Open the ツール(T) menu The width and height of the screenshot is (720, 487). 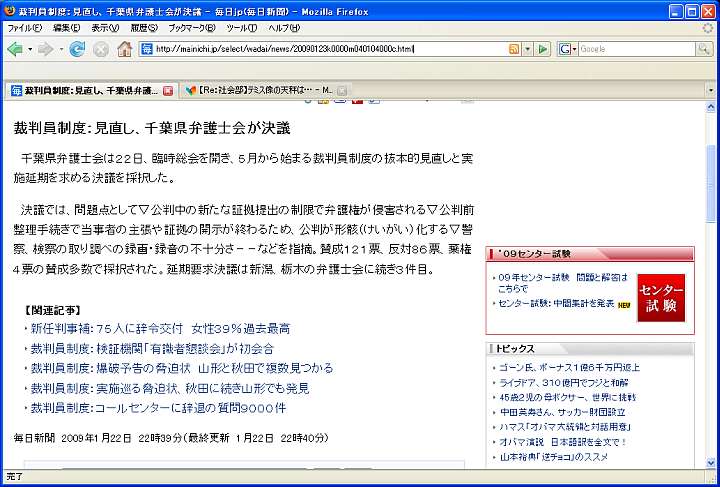point(241,28)
